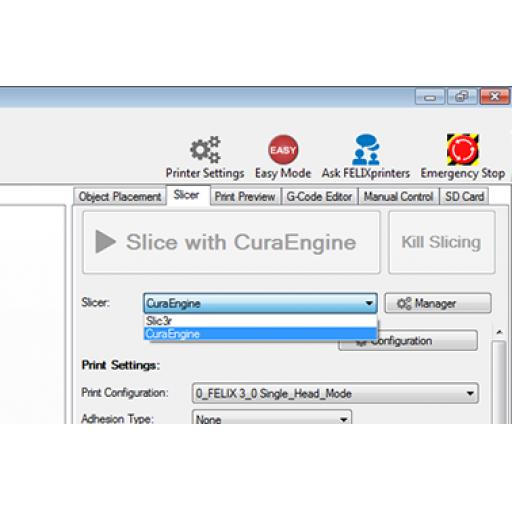
Task: Switch to the Object Placement tab
Action: [x=120, y=197]
